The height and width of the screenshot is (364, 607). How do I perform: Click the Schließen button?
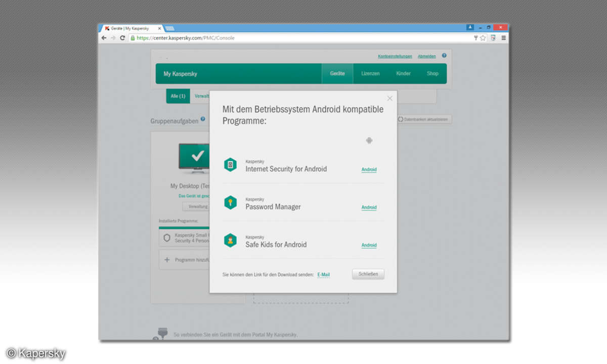point(368,275)
